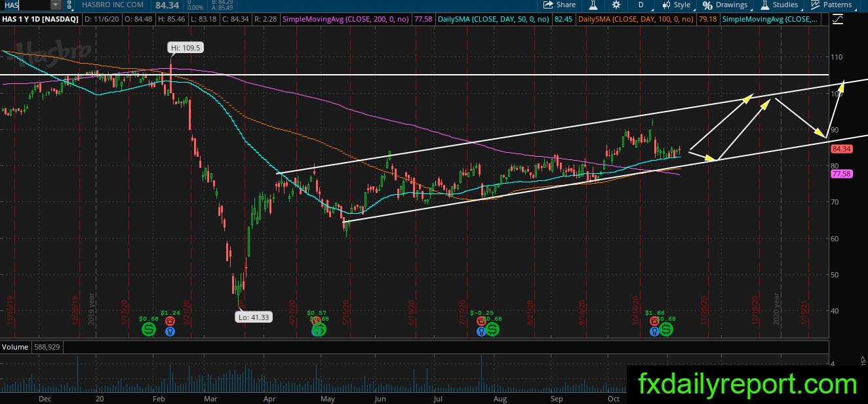868x404 pixels.
Task: Click the R: 2.28 range value
Action: 266,20
